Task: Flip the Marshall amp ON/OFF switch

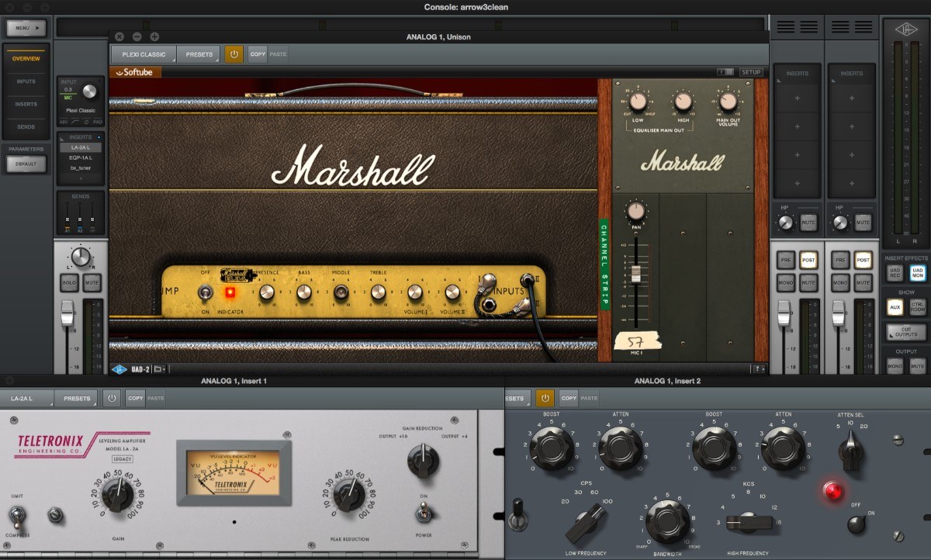Action: (206, 293)
